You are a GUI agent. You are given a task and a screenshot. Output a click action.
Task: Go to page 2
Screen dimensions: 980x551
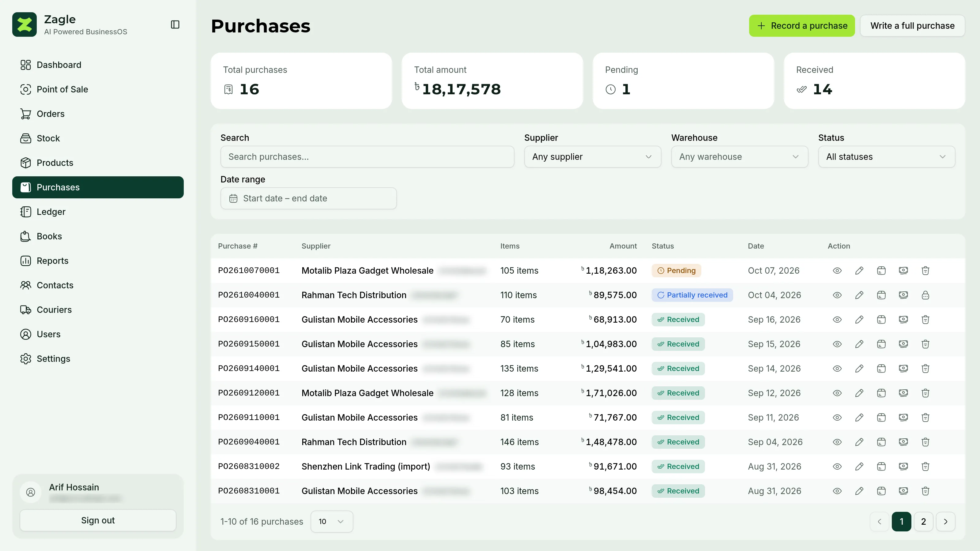[923, 522]
